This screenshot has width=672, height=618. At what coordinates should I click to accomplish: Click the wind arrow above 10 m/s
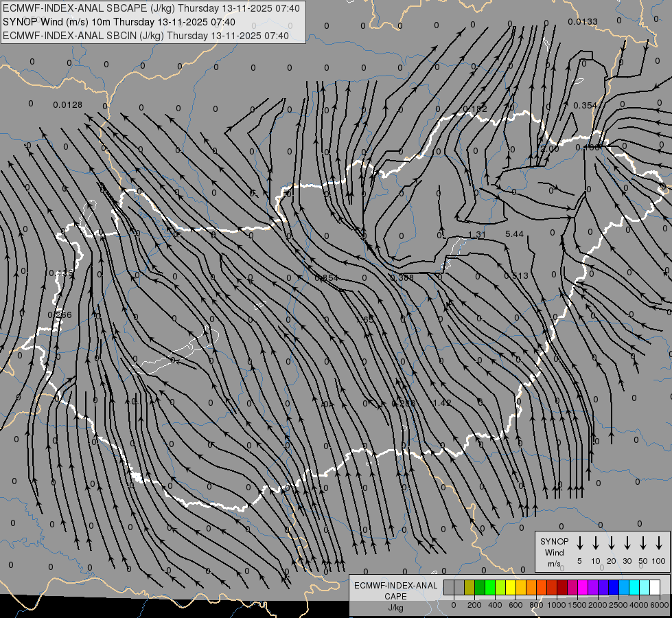pos(596,542)
